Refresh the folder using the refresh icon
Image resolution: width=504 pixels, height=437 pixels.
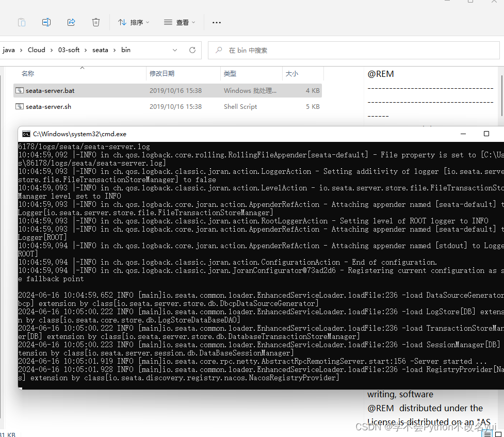pyautogui.click(x=192, y=50)
